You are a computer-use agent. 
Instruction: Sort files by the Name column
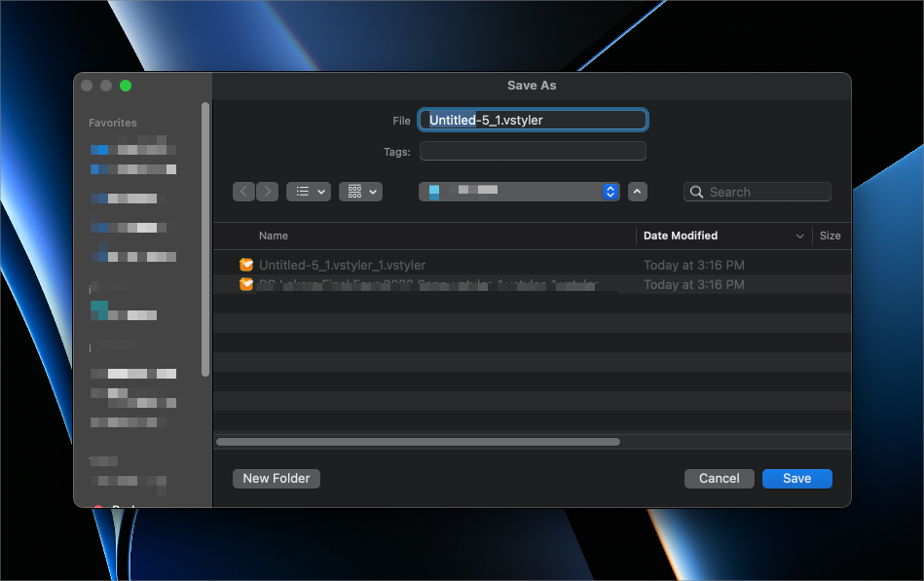tap(274, 236)
